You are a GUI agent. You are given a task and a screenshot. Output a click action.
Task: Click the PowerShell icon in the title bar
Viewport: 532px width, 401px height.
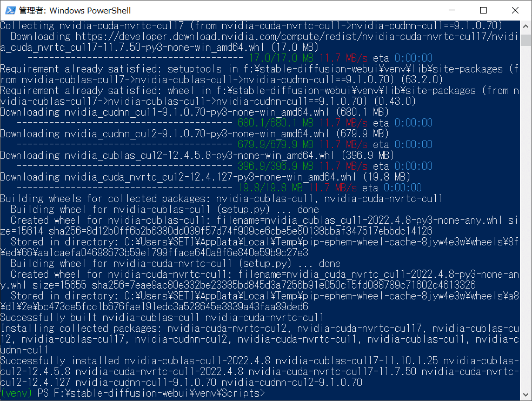[x=10, y=10]
